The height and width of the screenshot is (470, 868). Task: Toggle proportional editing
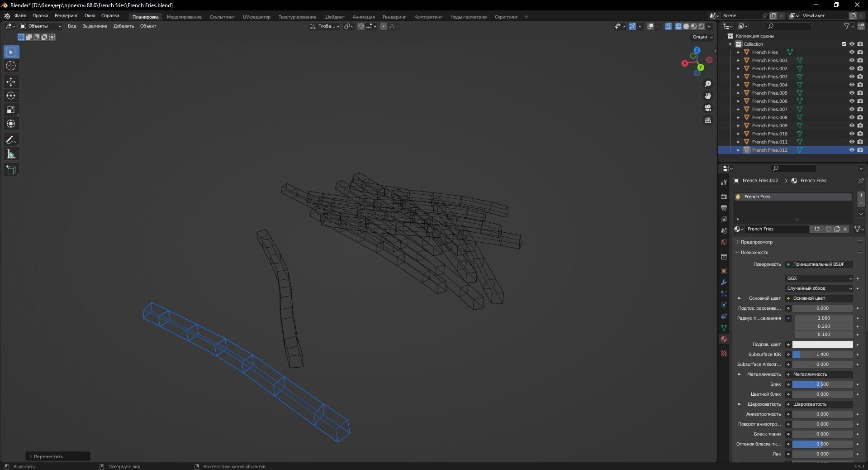384,26
